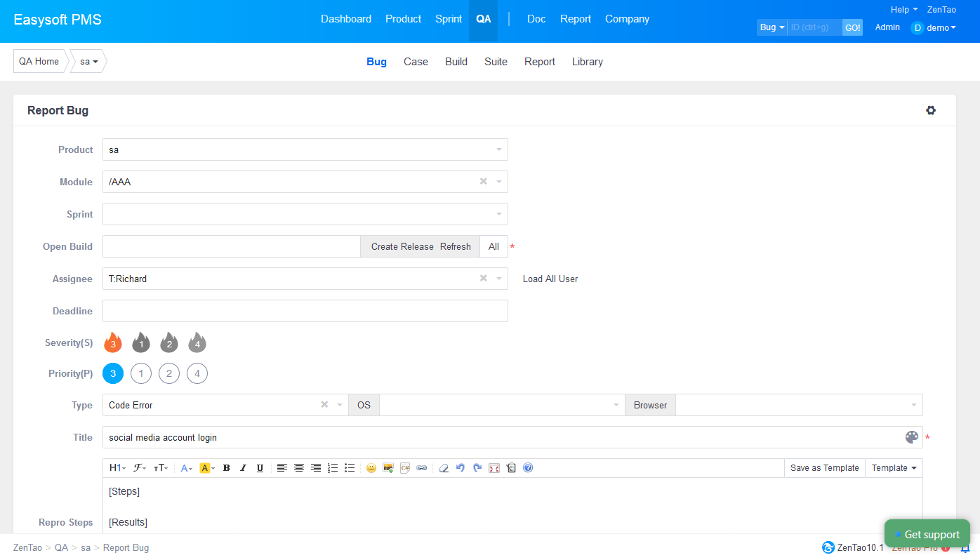Insert a bulleted list
Viewport: 980px width, 560px height.
(x=350, y=468)
